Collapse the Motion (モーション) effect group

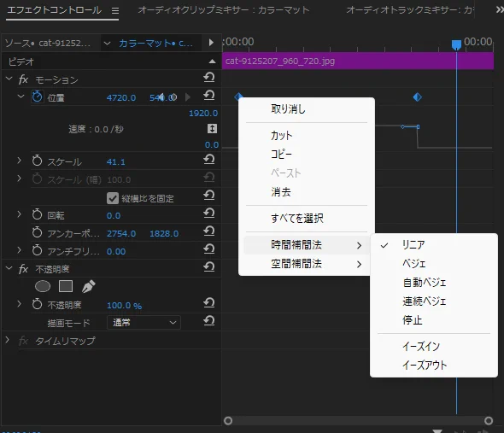tap(9, 79)
